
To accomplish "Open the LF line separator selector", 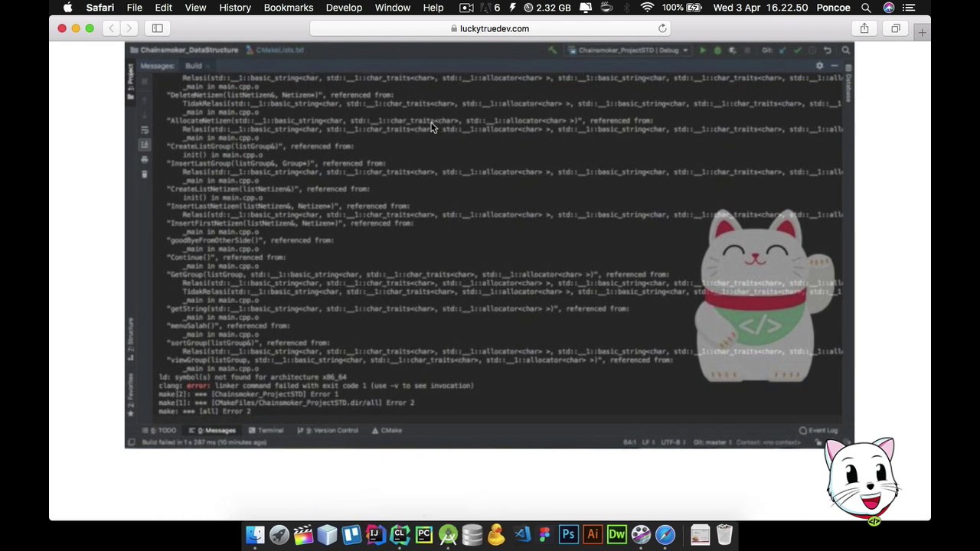I will [648, 442].
